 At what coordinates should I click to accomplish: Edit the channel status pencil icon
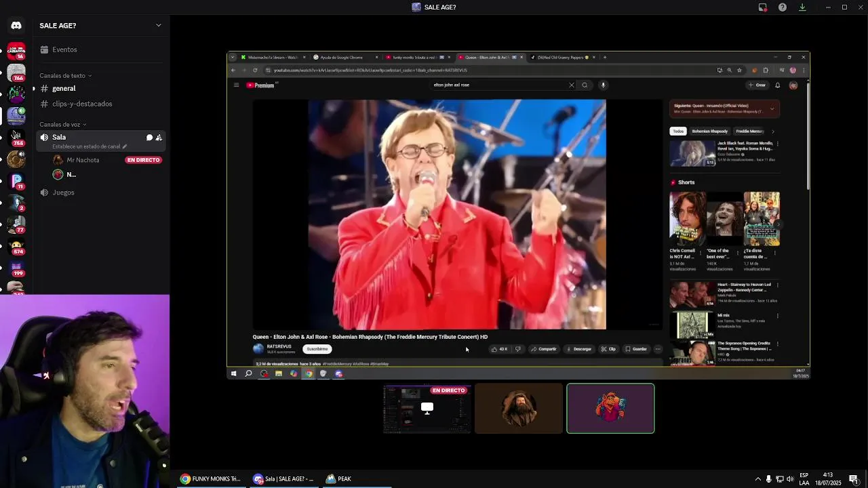pos(124,146)
